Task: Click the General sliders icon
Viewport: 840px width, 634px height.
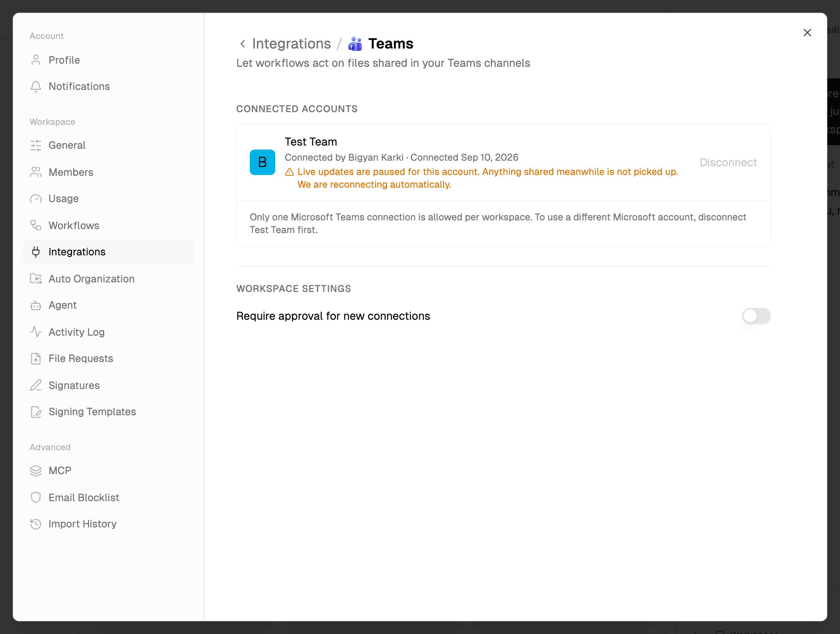Action: 36,145
